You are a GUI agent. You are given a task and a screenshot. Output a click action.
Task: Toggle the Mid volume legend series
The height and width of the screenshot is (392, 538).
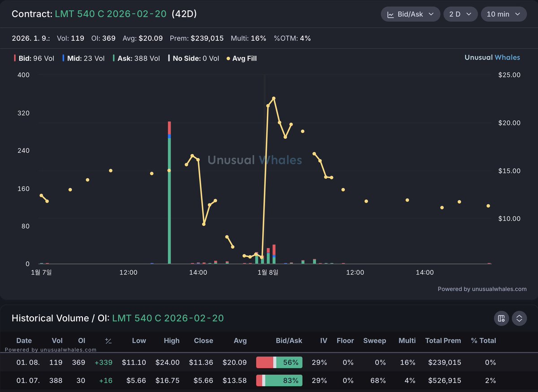pos(83,58)
